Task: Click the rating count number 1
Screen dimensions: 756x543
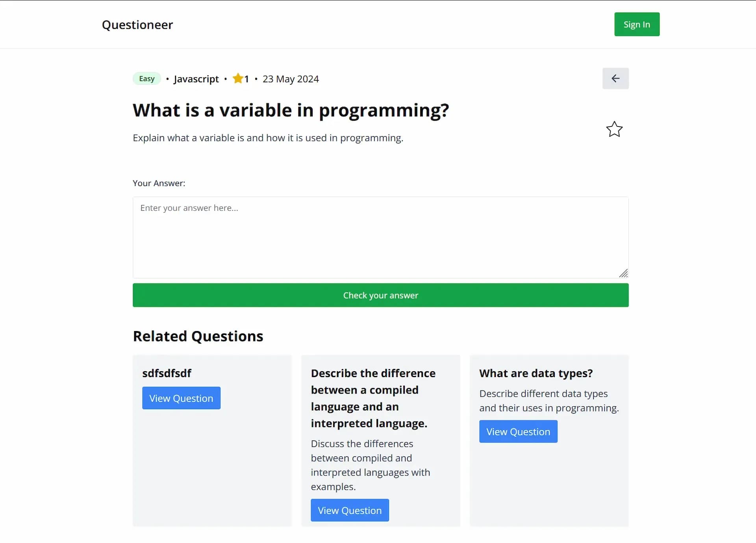Action: point(246,79)
